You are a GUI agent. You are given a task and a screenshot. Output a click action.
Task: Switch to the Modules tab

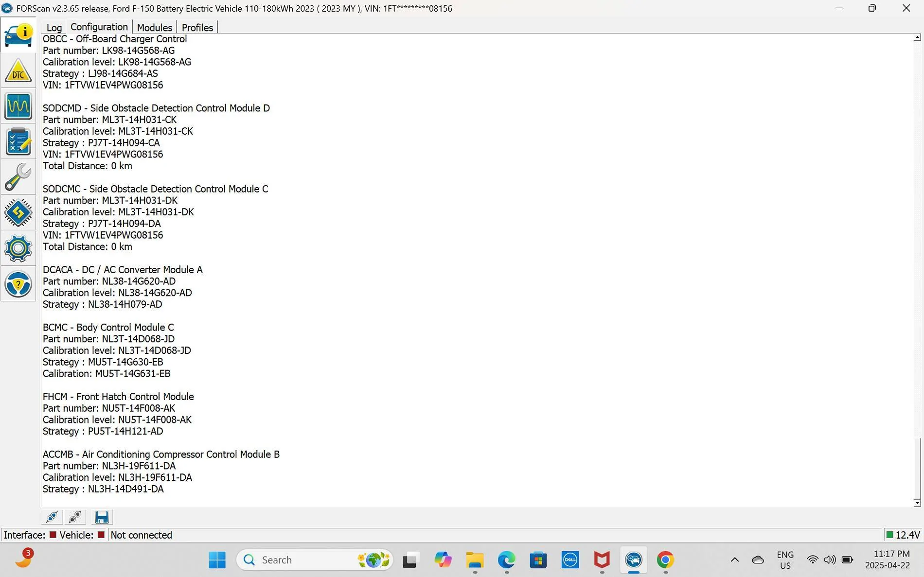[x=155, y=28]
